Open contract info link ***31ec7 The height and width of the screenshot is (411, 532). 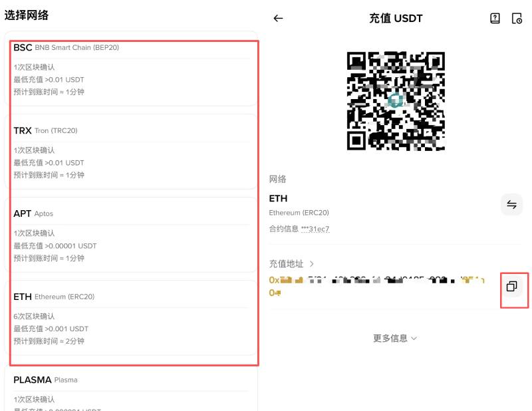click(x=318, y=229)
